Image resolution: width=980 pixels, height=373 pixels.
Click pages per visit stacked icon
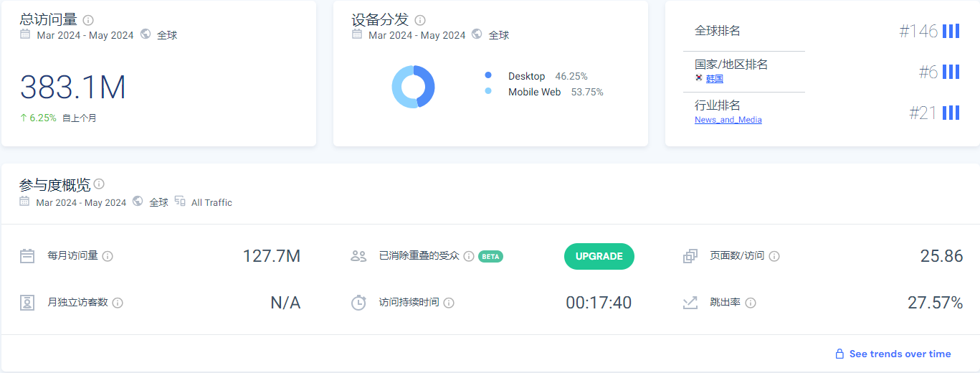tap(690, 256)
